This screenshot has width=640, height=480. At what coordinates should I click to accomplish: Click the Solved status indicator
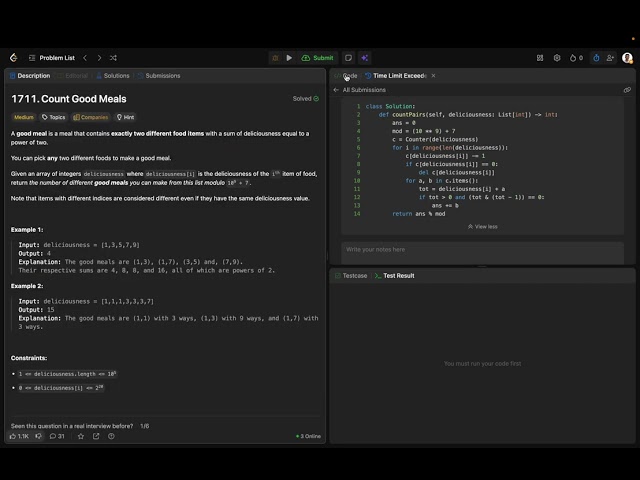click(306, 99)
